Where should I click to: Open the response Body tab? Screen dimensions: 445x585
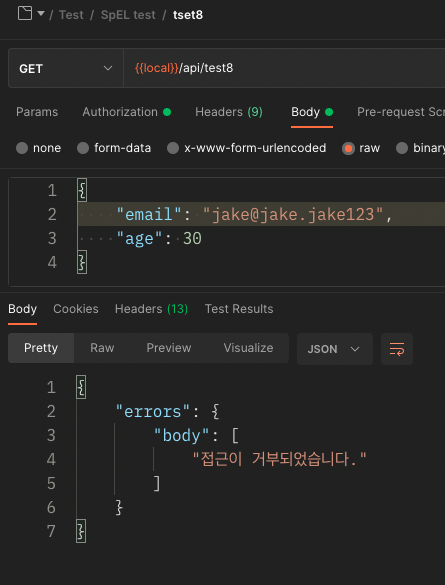(x=22, y=309)
